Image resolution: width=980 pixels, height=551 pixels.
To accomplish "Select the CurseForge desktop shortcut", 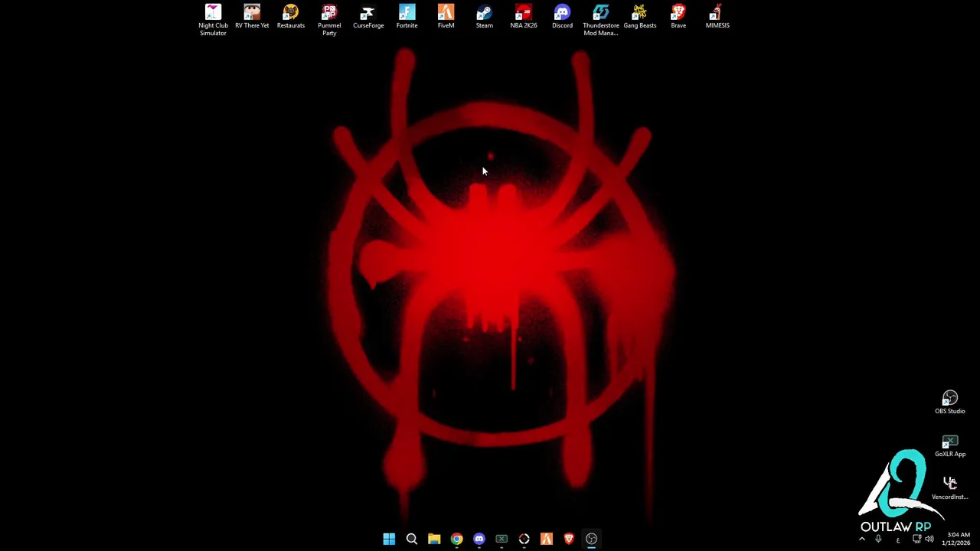I will [368, 17].
